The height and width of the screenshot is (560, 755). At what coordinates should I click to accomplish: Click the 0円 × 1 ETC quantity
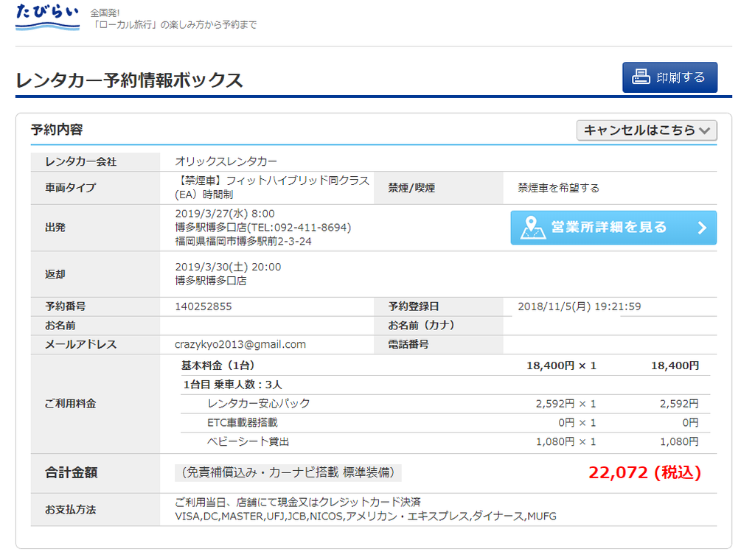577,422
